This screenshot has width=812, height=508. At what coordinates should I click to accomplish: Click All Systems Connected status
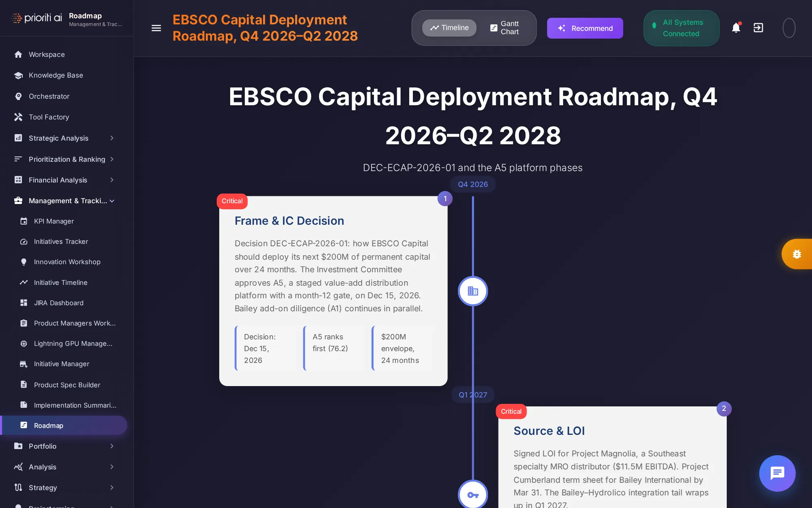click(681, 28)
